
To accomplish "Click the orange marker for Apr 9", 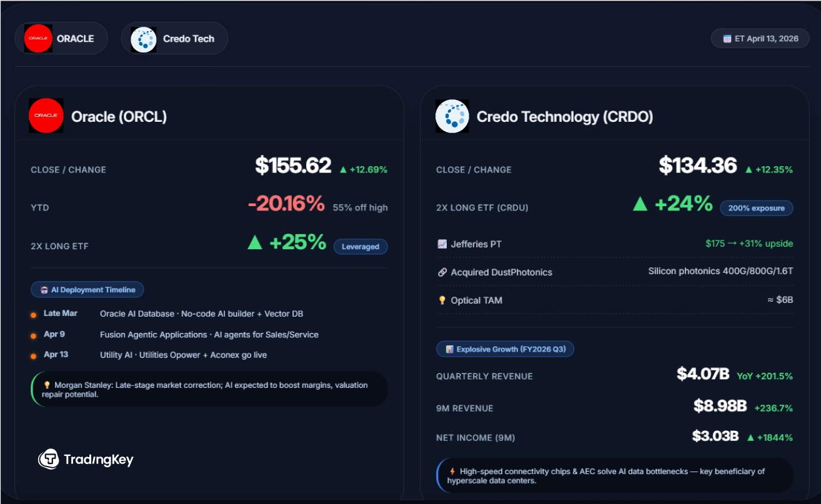I will coord(33,335).
